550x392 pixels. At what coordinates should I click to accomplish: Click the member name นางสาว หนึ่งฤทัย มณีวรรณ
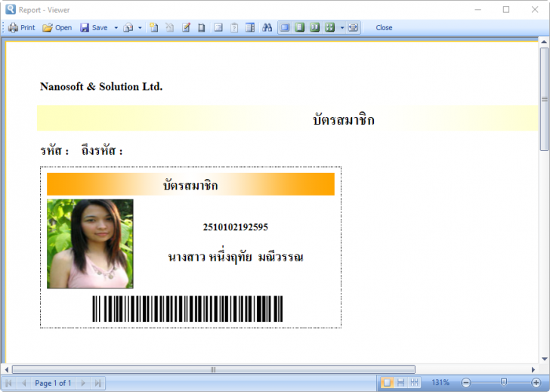tap(236, 256)
